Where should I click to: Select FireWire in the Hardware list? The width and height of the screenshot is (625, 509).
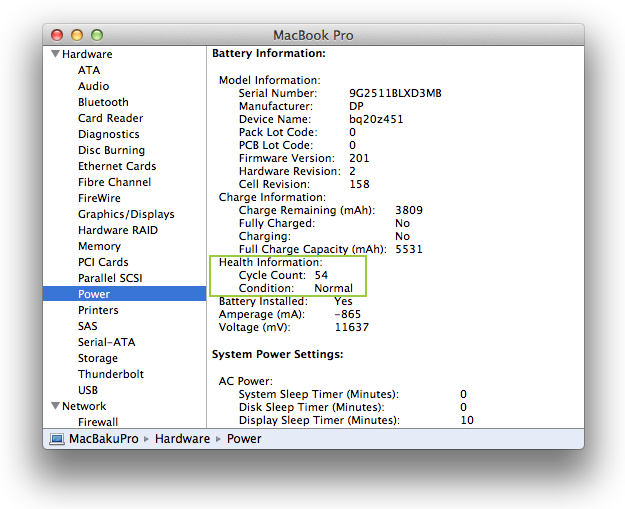99,198
